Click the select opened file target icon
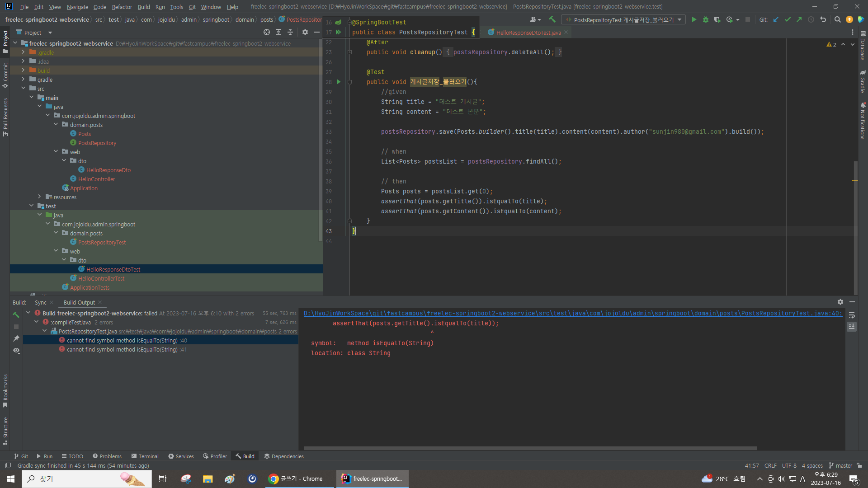Viewport: 868px width, 488px height. (x=267, y=32)
